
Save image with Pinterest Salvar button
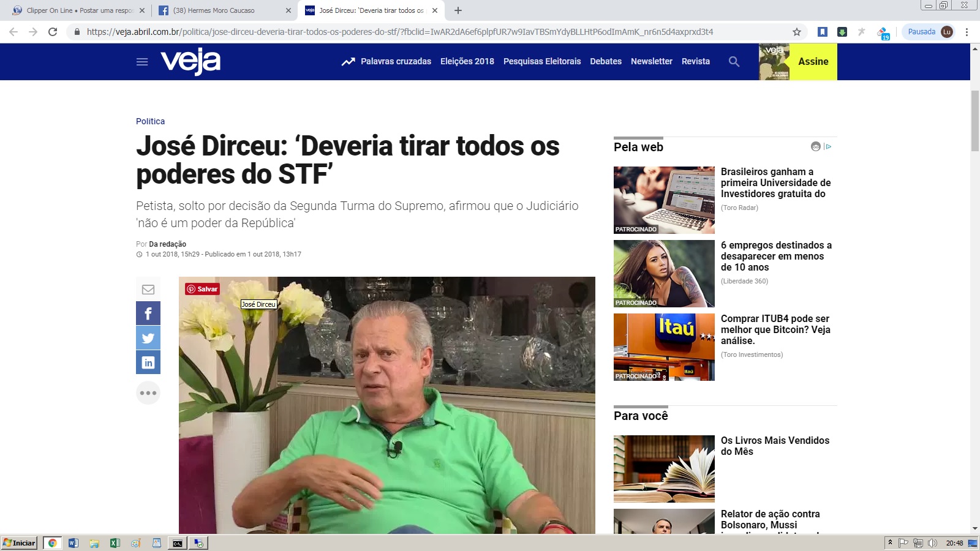tap(203, 289)
